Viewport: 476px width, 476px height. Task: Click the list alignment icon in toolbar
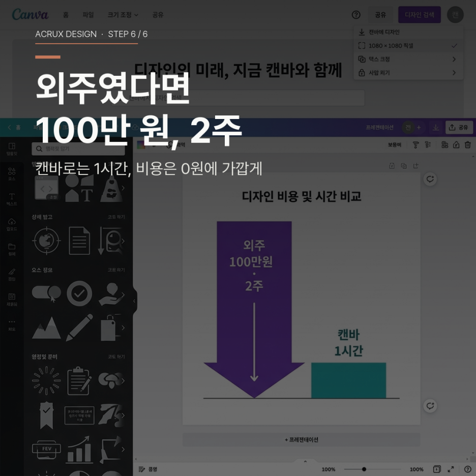point(428,145)
